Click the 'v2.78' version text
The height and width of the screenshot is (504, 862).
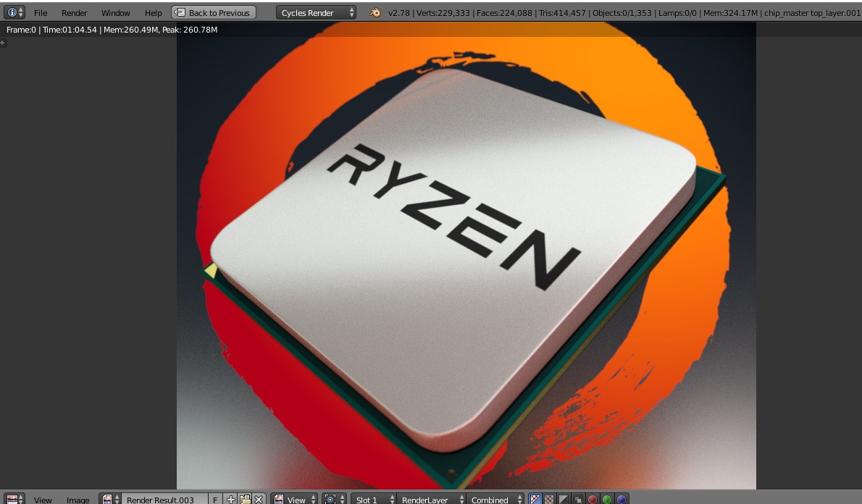[398, 12]
